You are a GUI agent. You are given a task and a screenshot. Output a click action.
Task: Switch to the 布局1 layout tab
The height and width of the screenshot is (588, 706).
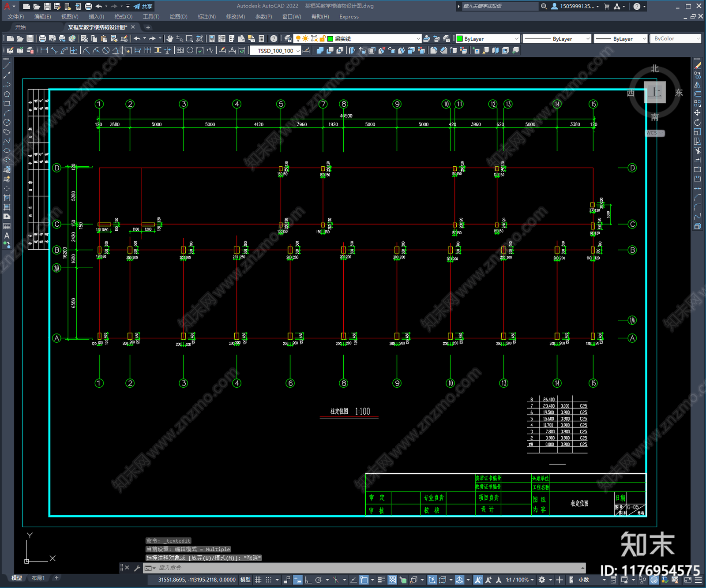tap(38, 578)
